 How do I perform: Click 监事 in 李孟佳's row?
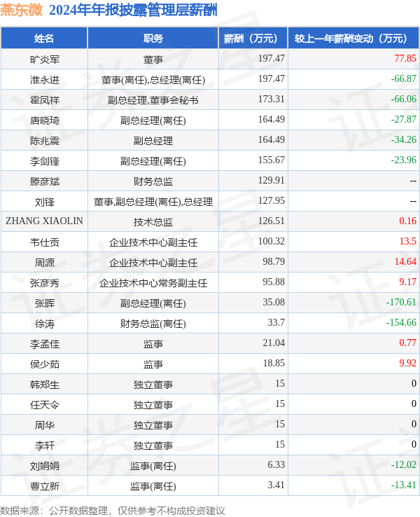coord(153,344)
